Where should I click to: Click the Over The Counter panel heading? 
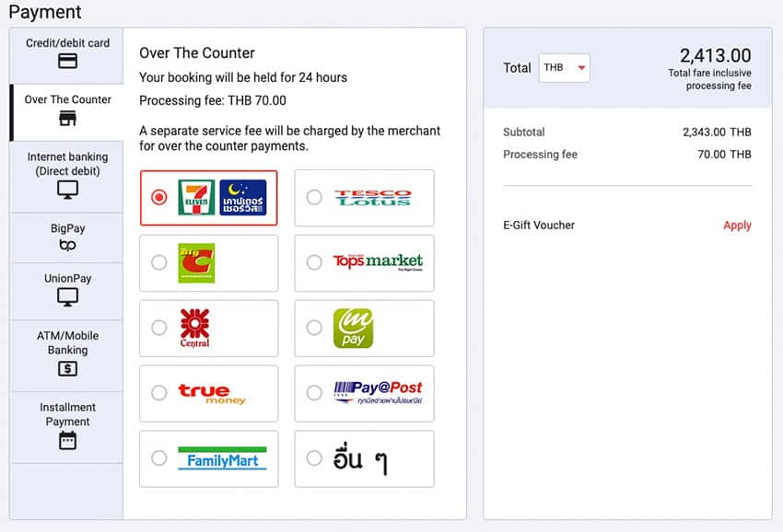[x=197, y=52]
